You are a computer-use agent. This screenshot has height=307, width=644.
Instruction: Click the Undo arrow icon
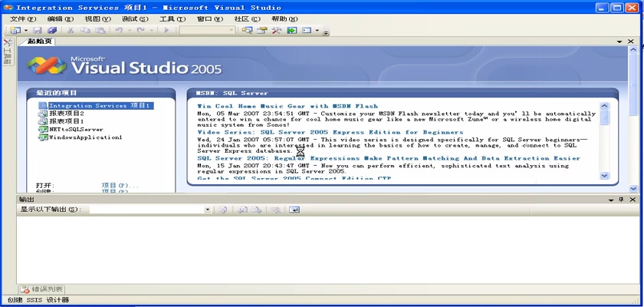(119, 31)
